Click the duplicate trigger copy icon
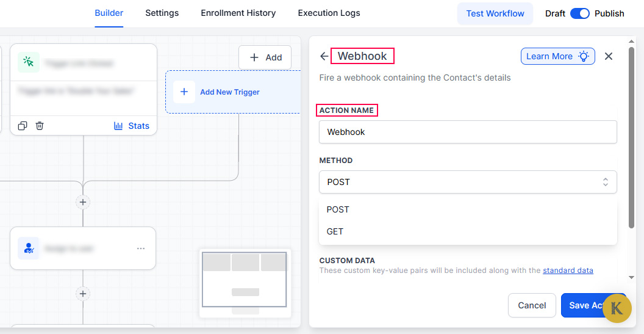 tap(23, 126)
